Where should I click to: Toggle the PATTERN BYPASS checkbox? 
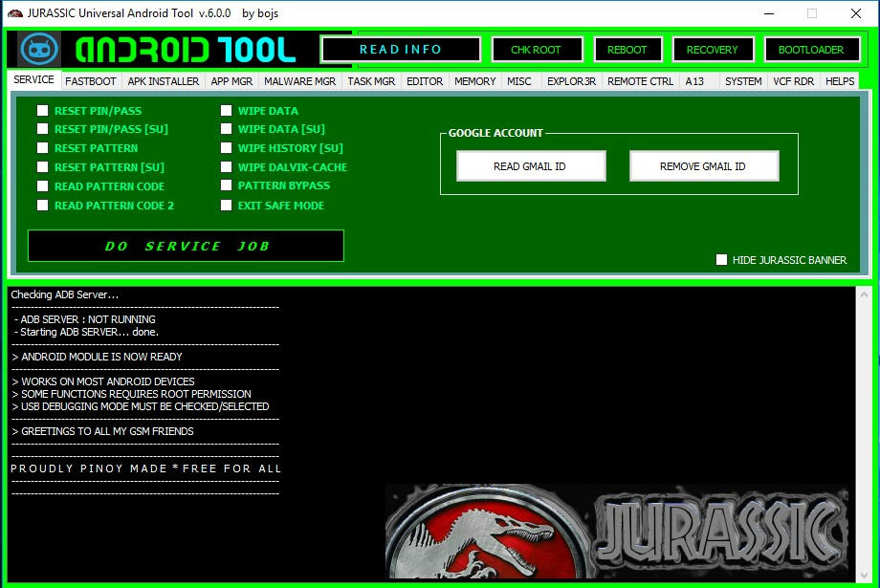[x=226, y=185]
